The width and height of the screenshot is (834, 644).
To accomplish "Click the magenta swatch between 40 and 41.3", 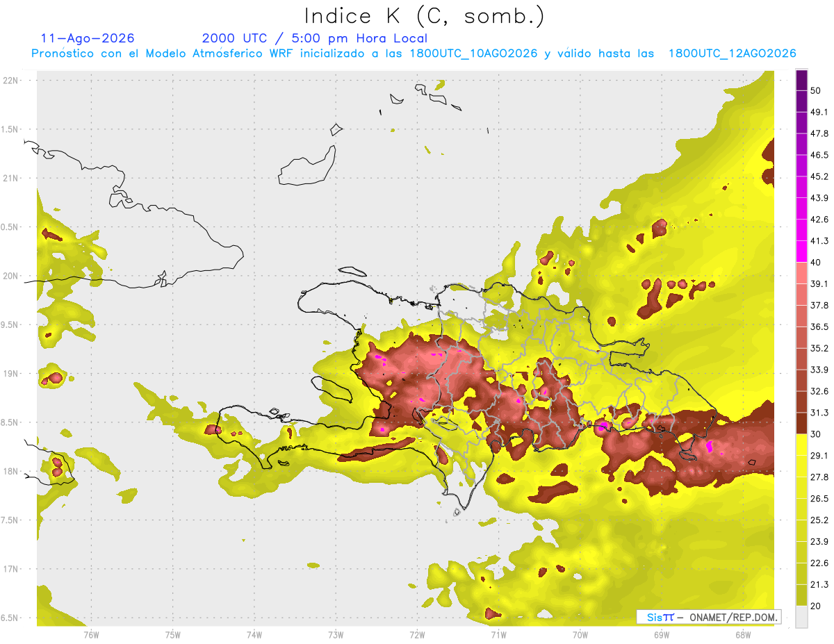I will tap(801, 251).
